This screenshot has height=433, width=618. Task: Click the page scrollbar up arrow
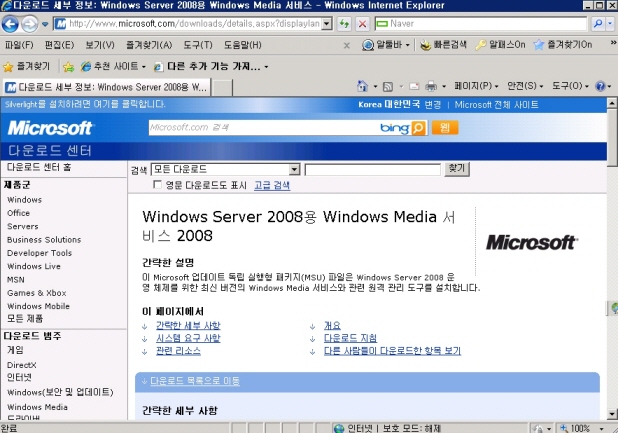[x=612, y=104]
